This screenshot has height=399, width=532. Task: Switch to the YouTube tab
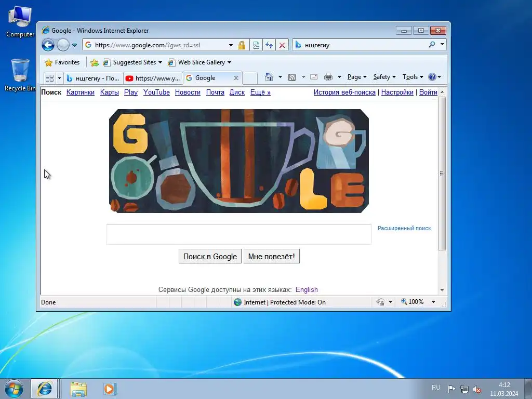tap(153, 78)
